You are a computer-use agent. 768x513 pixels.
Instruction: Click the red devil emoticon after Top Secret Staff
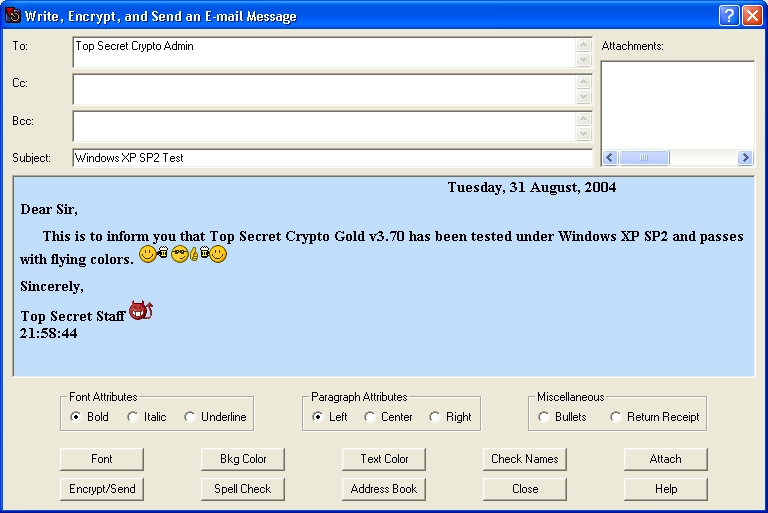(141, 310)
